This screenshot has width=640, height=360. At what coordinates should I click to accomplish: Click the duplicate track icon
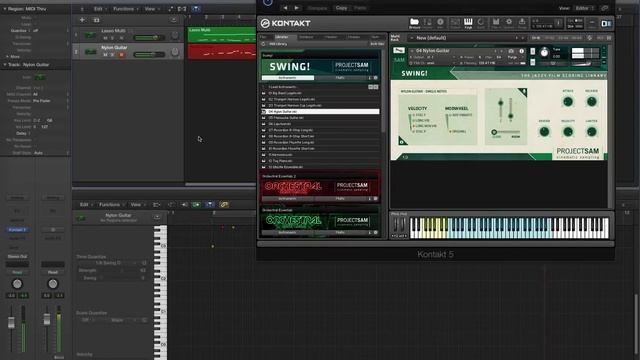96,20
